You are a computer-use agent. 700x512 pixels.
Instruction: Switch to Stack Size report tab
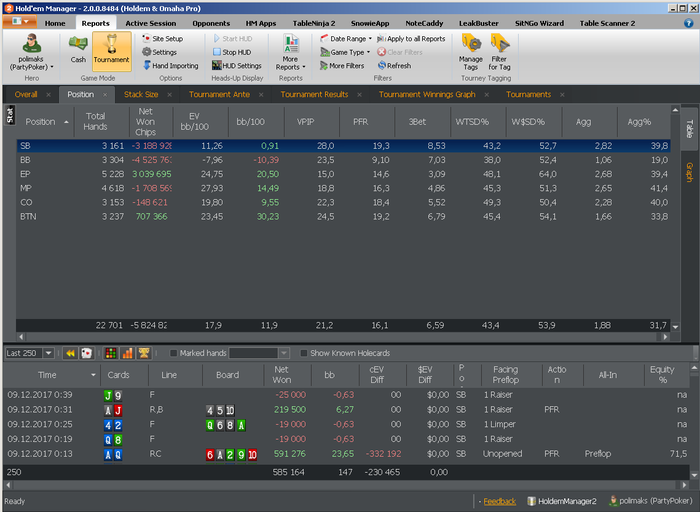(x=141, y=95)
